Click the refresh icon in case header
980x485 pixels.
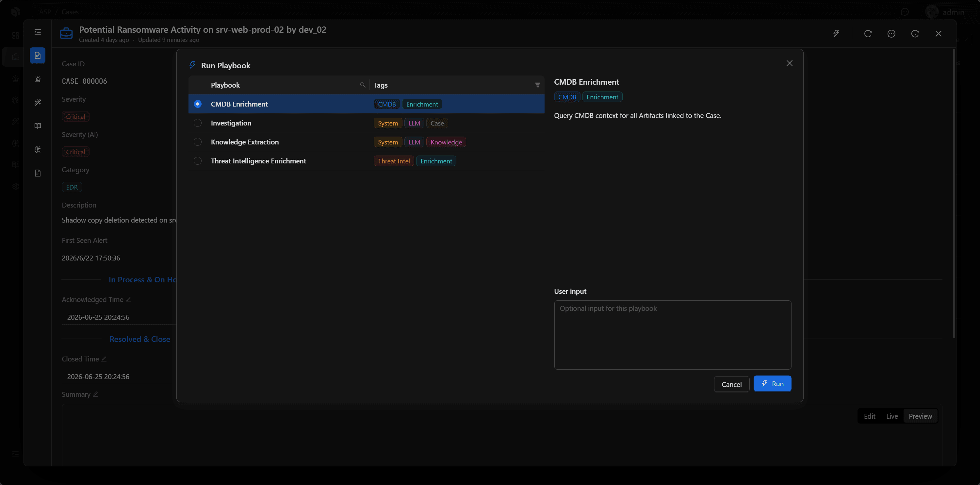point(868,34)
